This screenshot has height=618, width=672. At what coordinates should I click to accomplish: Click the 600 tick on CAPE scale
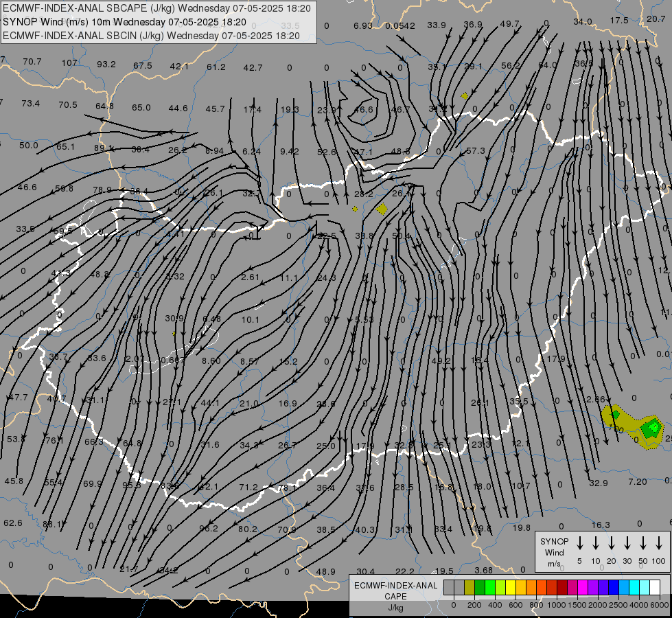515,605
